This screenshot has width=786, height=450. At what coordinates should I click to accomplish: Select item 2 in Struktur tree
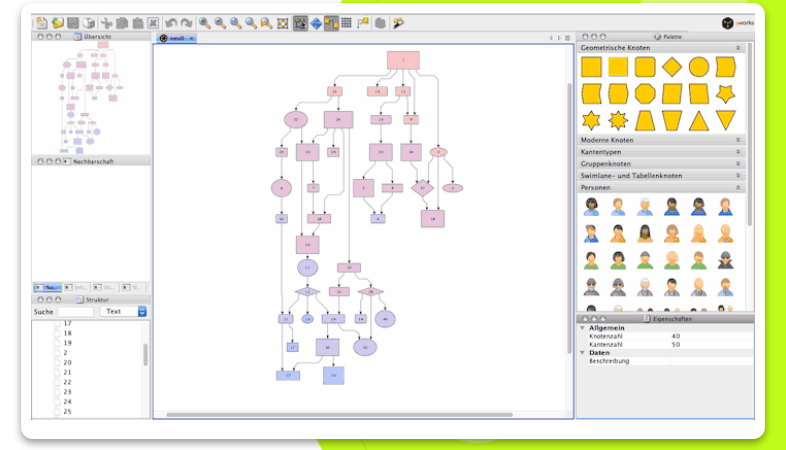65,353
